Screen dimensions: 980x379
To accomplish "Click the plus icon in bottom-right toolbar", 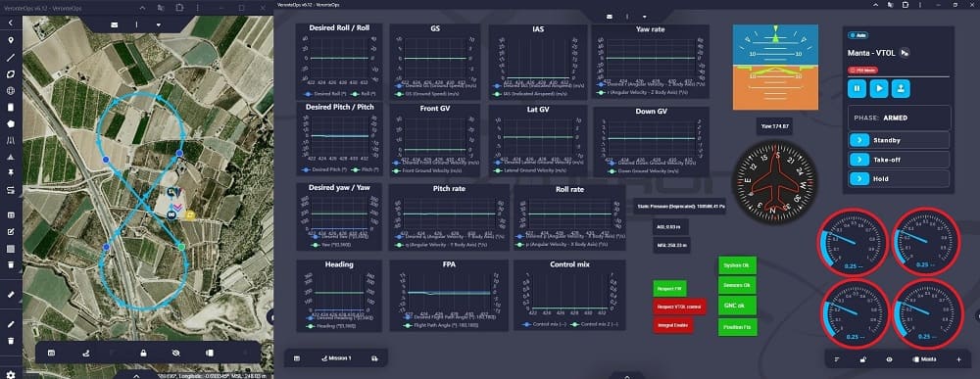I will pos(958,359).
